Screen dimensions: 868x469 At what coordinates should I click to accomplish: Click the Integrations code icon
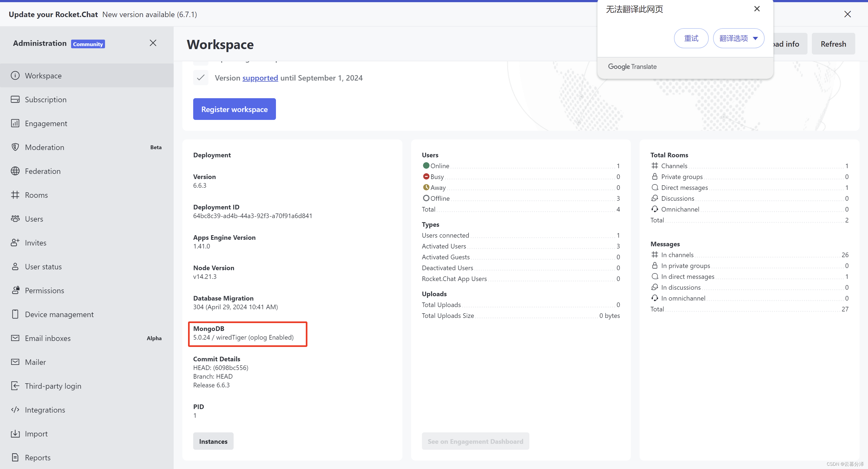point(15,410)
